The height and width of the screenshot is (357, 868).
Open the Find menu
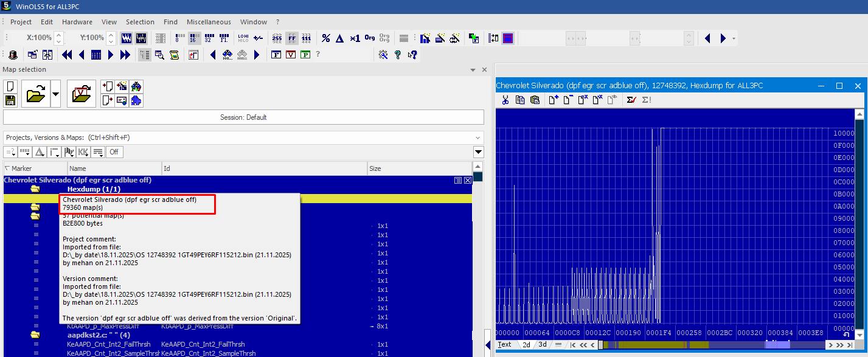pyautogui.click(x=170, y=22)
